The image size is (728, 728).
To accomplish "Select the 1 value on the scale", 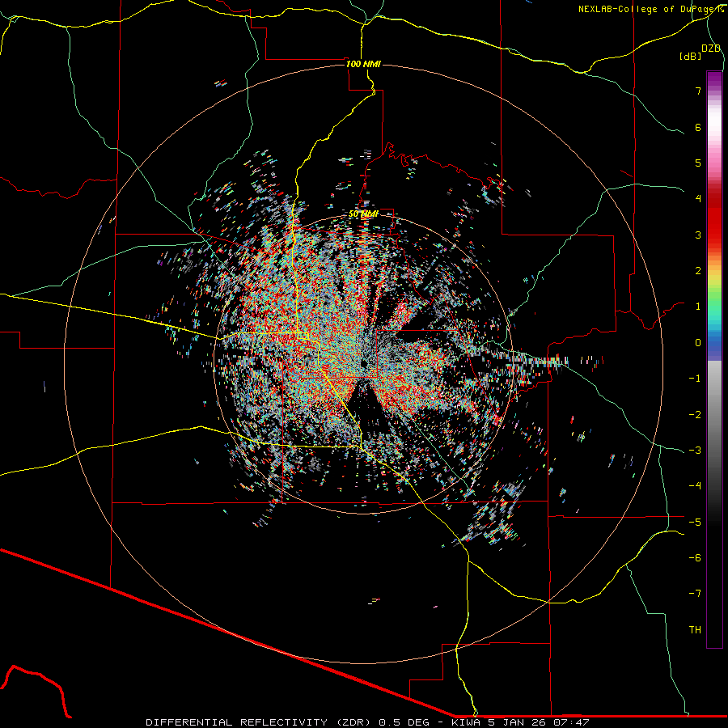I will pyautogui.click(x=698, y=307).
